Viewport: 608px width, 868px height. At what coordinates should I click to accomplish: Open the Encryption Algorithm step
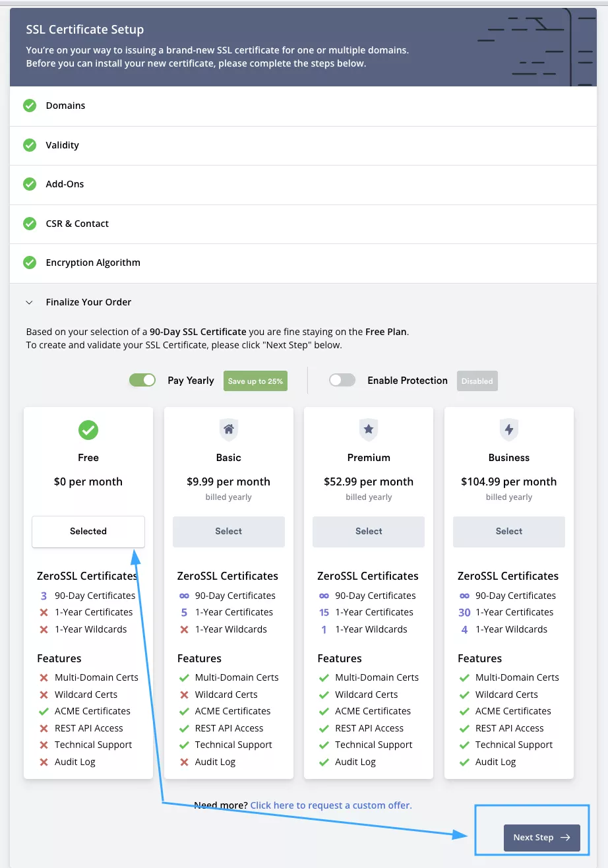pyautogui.click(x=93, y=263)
